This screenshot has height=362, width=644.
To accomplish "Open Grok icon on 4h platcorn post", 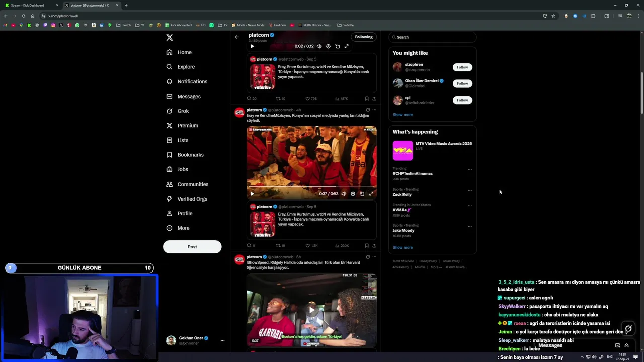I will tap(368, 110).
